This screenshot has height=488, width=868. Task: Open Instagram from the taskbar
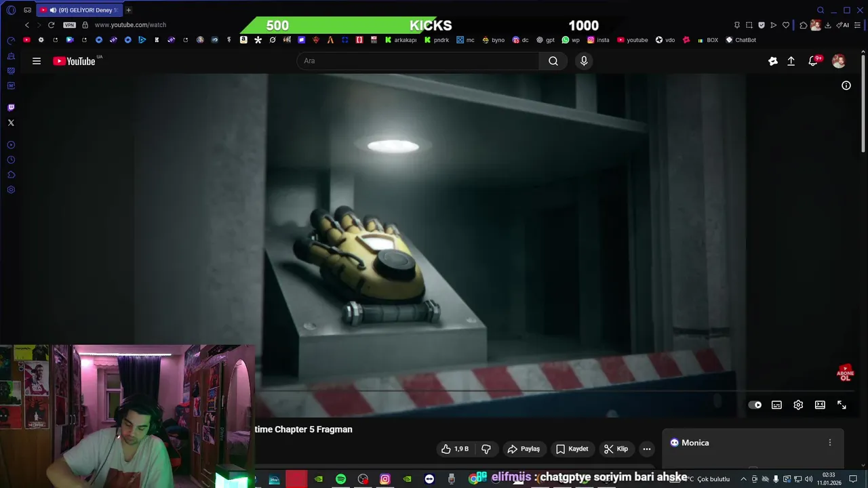385,479
